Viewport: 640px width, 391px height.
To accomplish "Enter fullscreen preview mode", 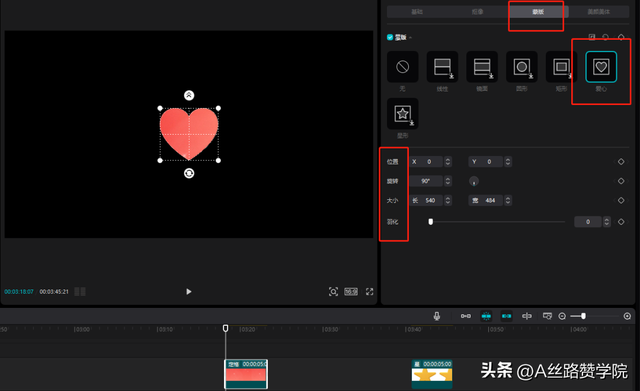I will click(369, 291).
